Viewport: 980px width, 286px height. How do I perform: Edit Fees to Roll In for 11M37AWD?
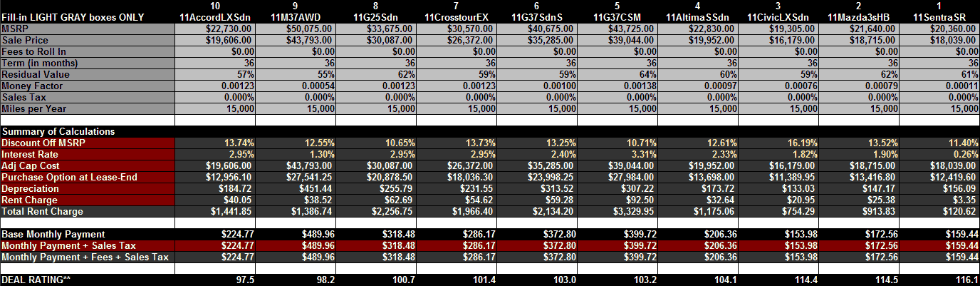[x=297, y=51]
